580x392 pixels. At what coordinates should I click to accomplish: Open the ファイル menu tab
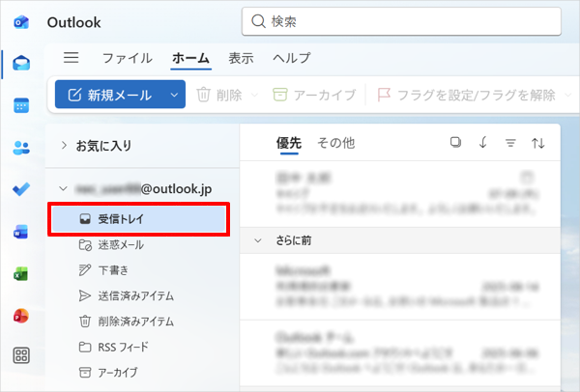[x=128, y=58]
